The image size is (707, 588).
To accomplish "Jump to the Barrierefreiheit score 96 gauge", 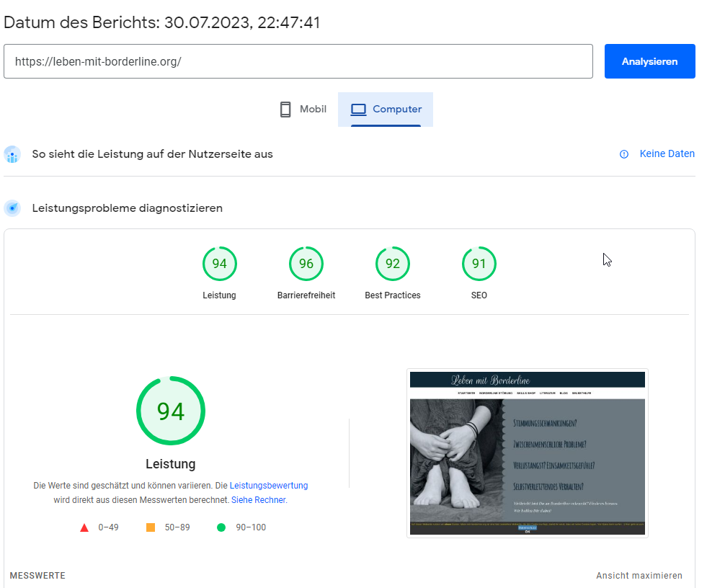I will pos(306,264).
